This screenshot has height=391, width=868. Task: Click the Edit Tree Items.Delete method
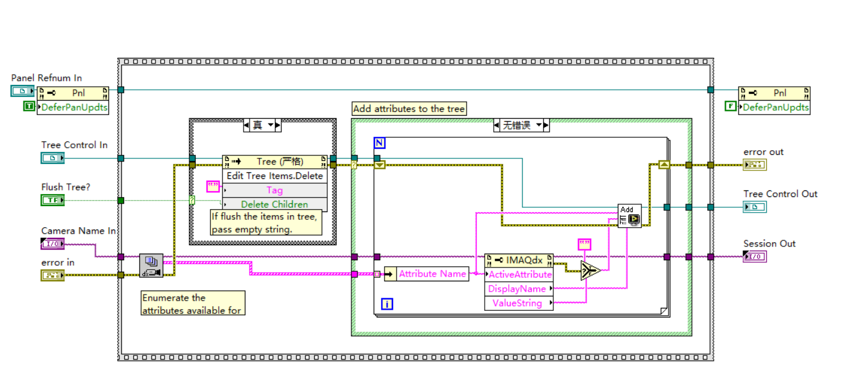point(275,176)
